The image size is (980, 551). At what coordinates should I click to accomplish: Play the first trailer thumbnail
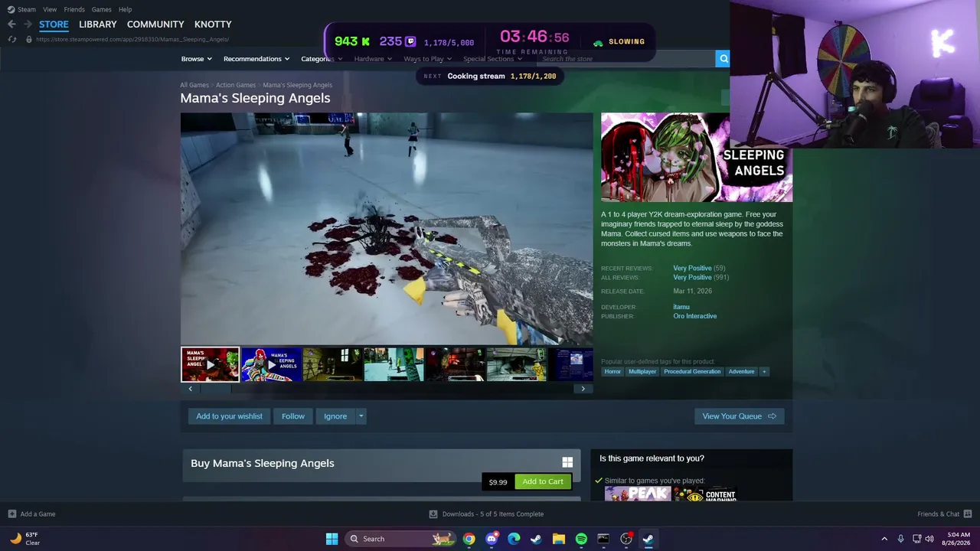pyautogui.click(x=210, y=364)
